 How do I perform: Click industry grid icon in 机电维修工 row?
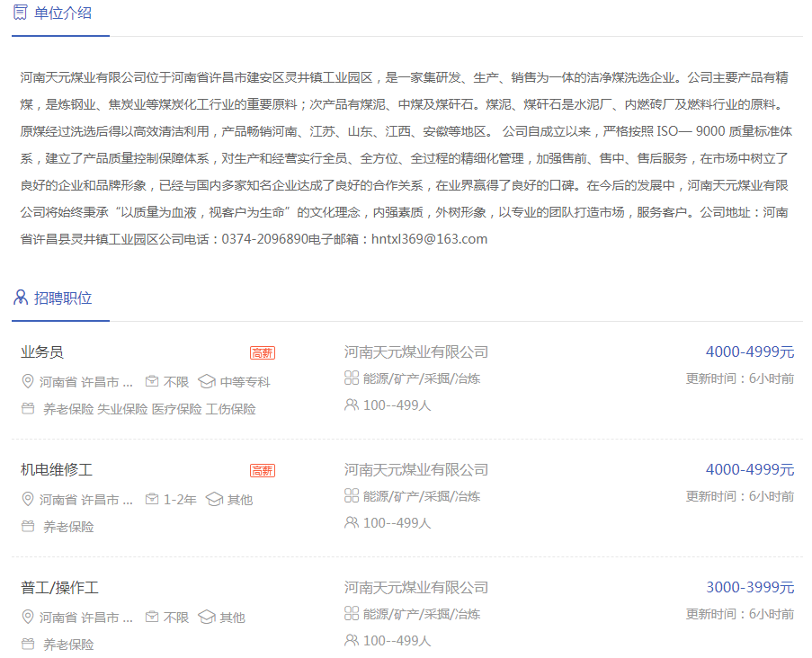[x=351, y=496]
